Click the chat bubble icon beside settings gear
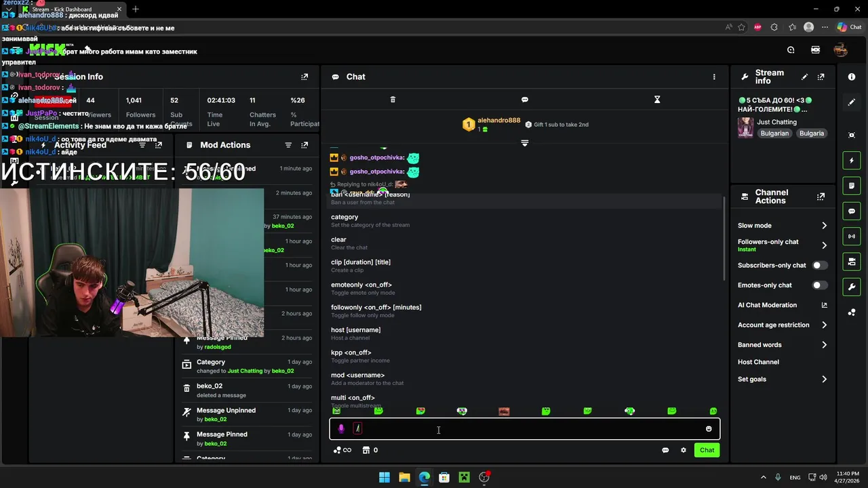The image size is (868, 488). click(x=665, y=450)
